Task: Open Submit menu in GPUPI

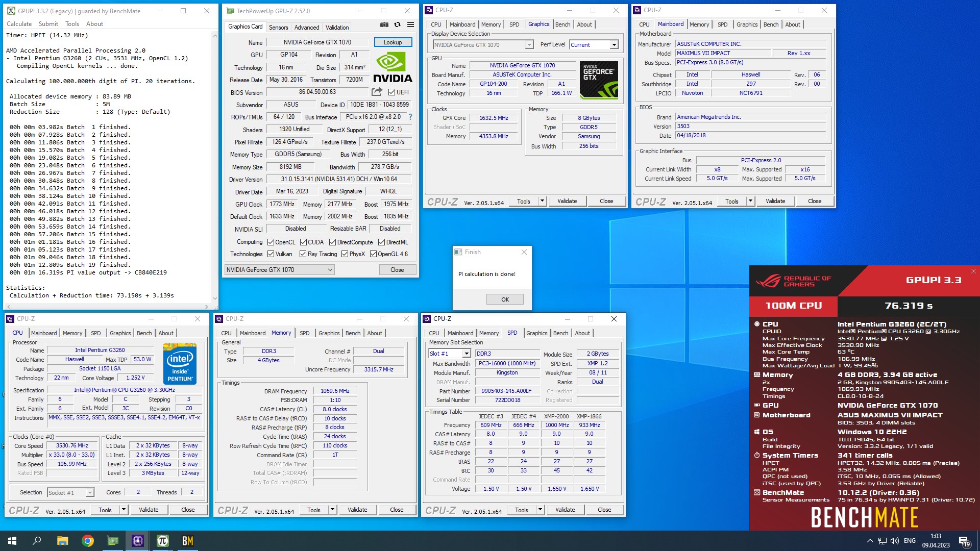Action: [48, 24]
